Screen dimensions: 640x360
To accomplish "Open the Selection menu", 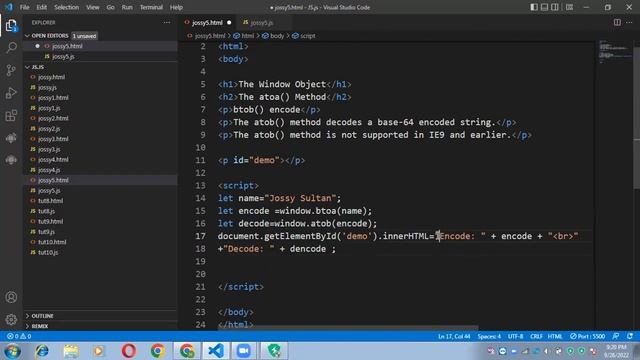I will click(x=66, y=7).
